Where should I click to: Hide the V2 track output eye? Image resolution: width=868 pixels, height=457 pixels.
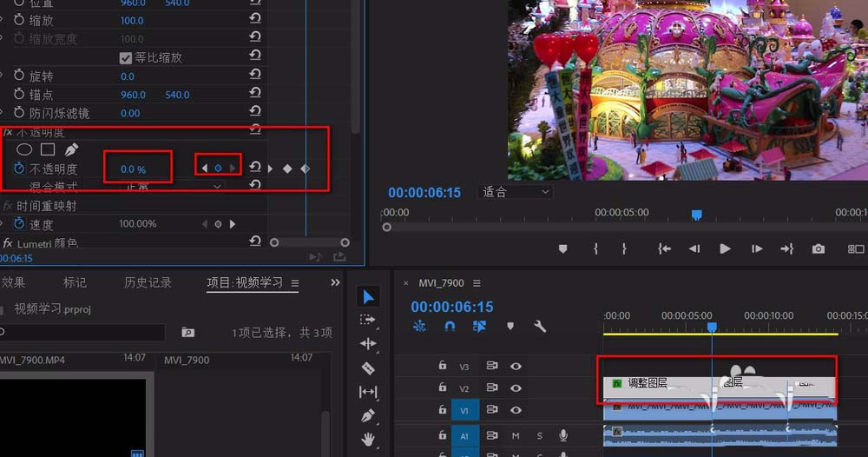(516, 388)
